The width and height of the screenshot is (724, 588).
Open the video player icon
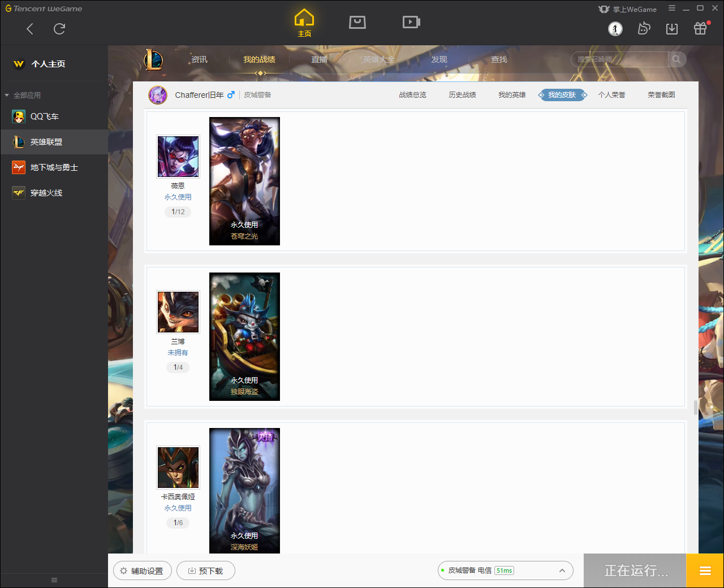click(x=411, y=22)
